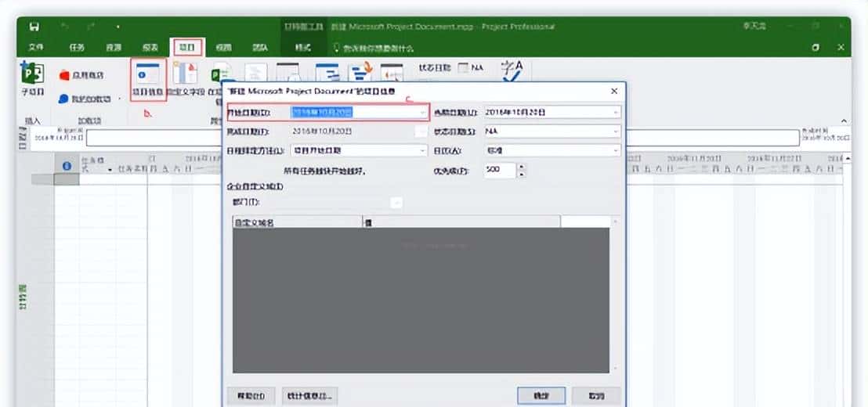
Task: Undo the last action in title bar
Action: click(x=63, y=27)
